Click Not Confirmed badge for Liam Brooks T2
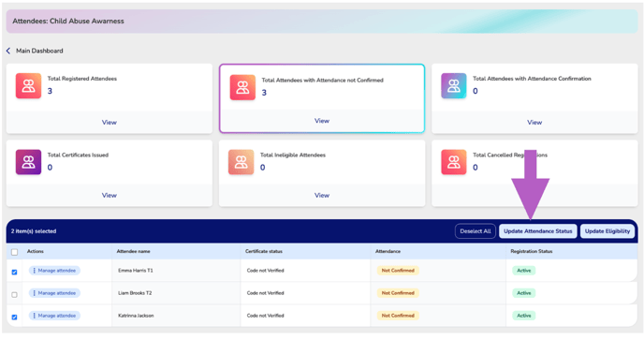The width and height of the screenshot is (644, 340). tap(398, 293)
